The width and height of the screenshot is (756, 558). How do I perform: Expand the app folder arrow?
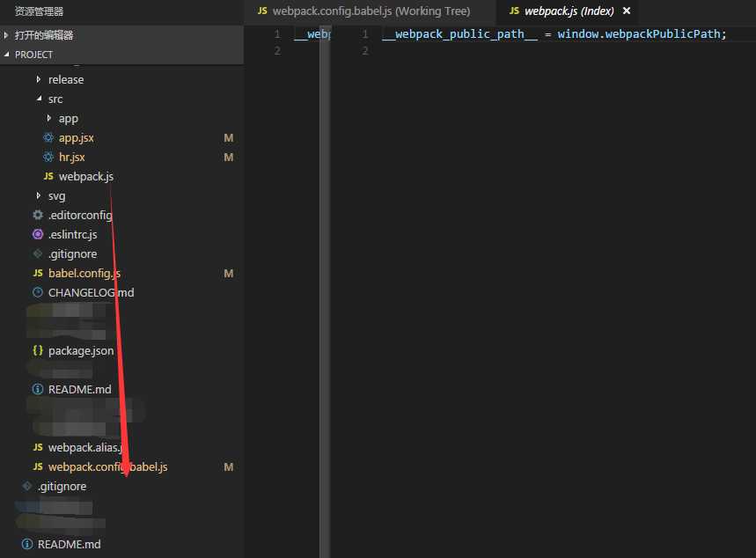(49, 118)
